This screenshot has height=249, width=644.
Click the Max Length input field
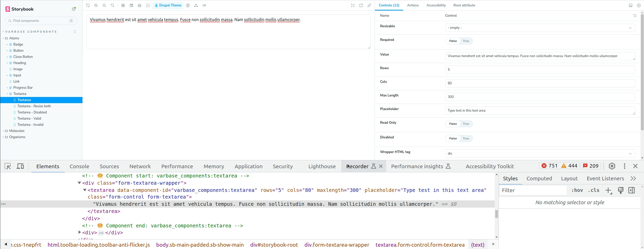[x=540, y=97]
